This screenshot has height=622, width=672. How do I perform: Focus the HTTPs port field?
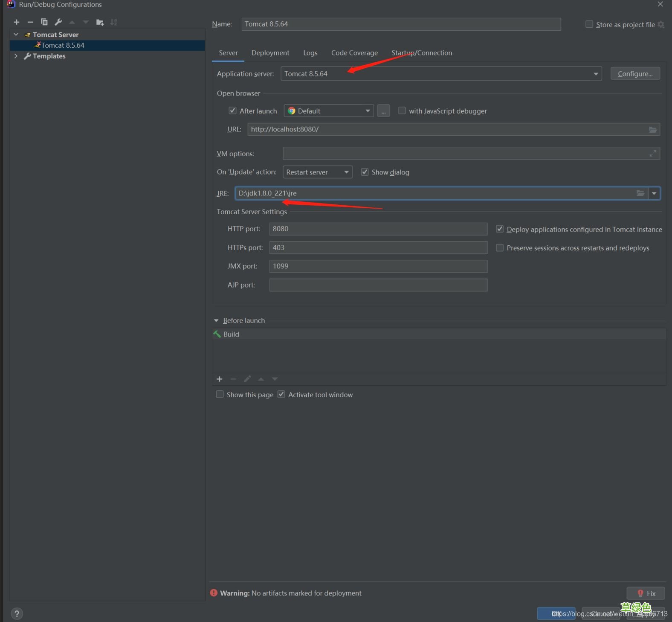tap(378, 247)
